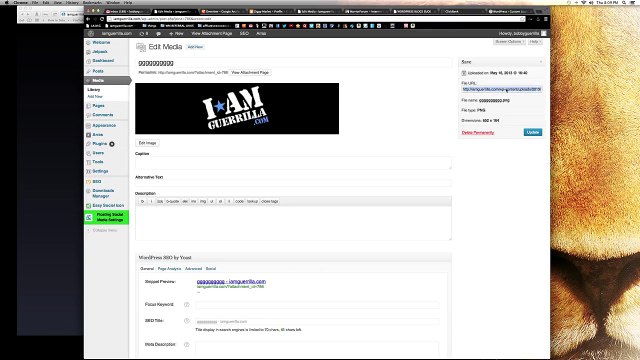Click the Alternative Text field
Screen dimensions: 640x360
[293, 183]
